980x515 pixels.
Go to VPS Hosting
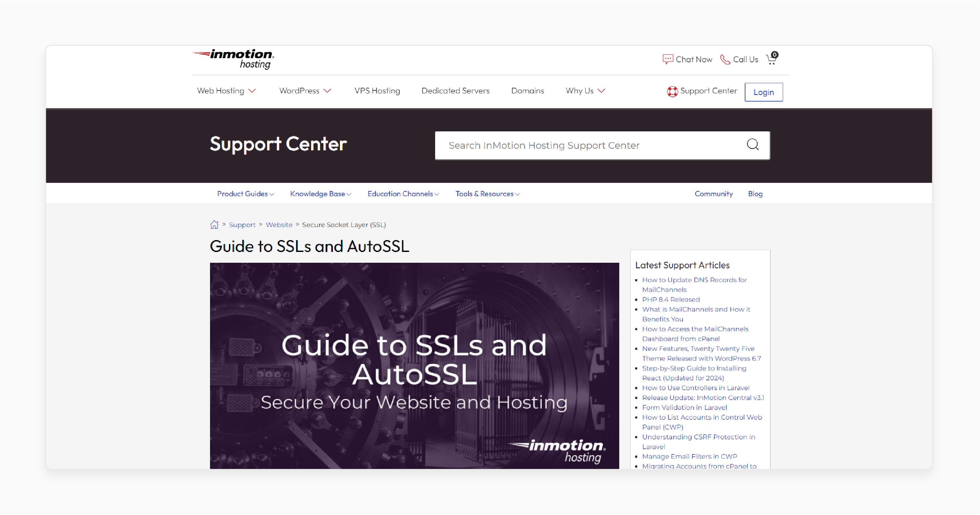pyautogui.click(x=377, y=90)
